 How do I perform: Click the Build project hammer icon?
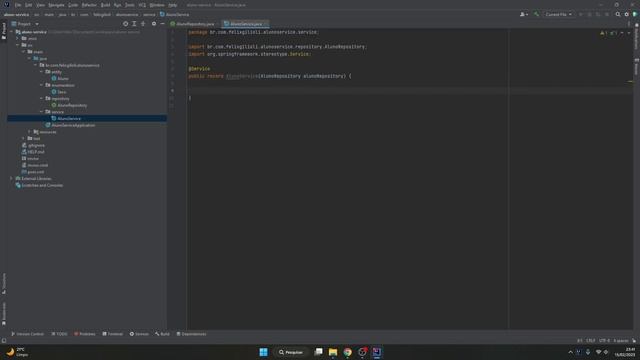tap(536, 14)
